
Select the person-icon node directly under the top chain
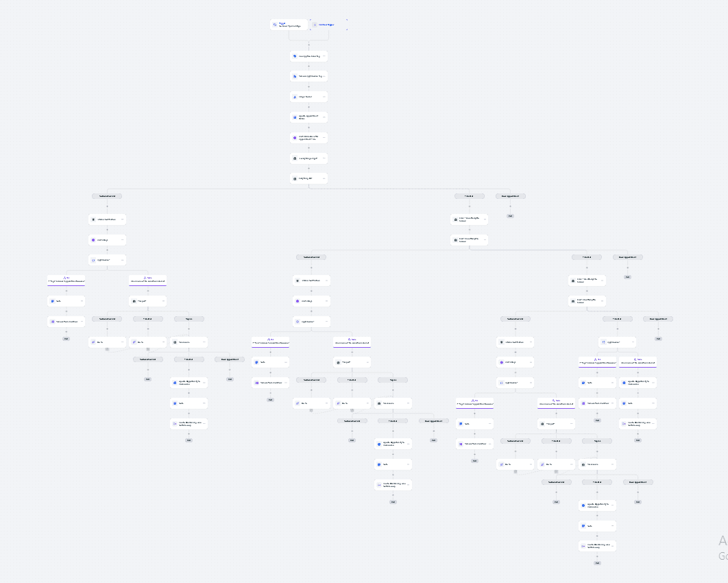(308, 97)
